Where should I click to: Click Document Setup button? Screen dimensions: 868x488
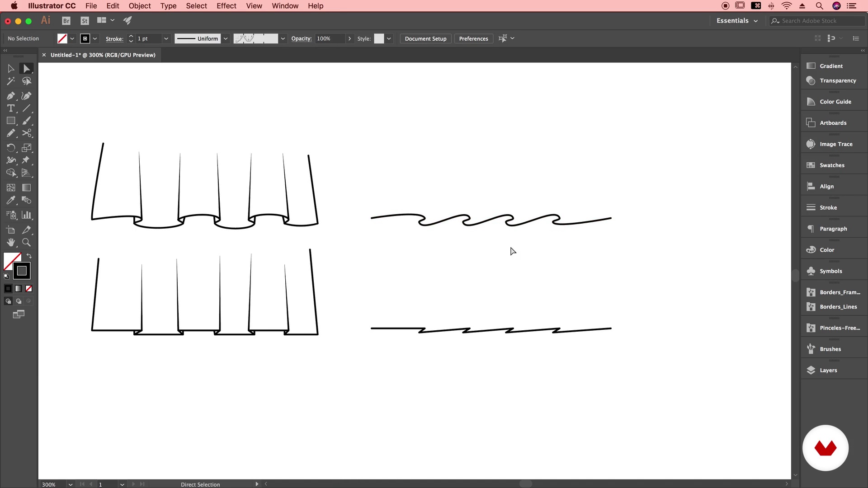point(425,39)
